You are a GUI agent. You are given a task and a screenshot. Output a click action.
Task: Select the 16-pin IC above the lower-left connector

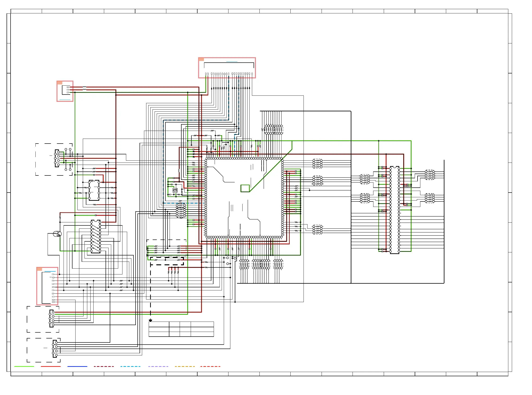96,236
